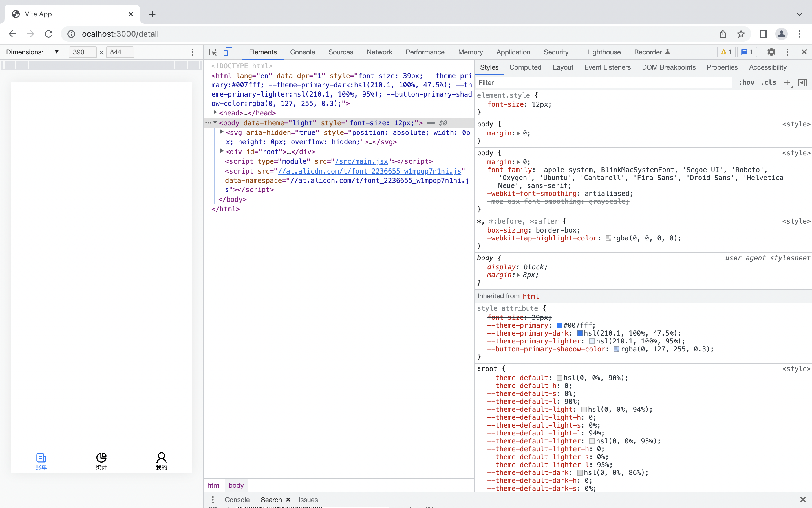Switch to the Sources tab
The height and width of the screenshot is (508, 812).
click(341, 52)
